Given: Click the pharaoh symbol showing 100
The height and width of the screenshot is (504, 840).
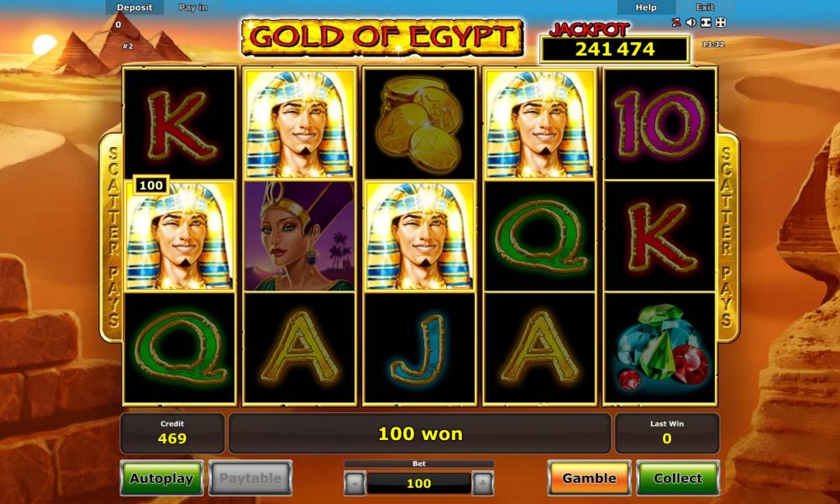Looking at the screenshot, I should tap(180, 236).
